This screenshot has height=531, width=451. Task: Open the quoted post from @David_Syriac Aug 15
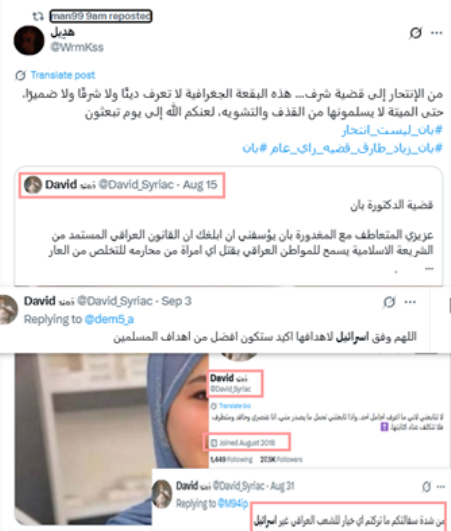pos(229,226)
